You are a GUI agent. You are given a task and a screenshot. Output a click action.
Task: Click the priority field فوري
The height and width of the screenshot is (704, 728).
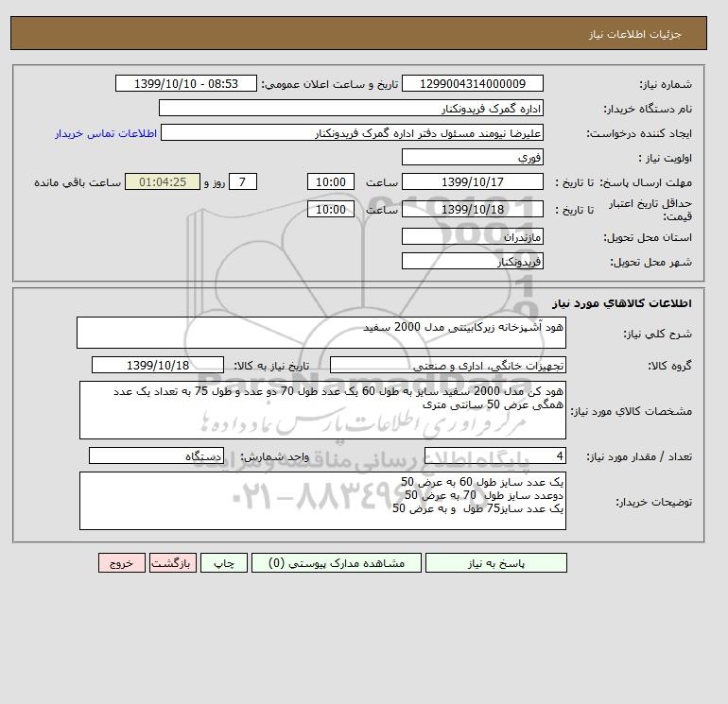tap(472, 157)
